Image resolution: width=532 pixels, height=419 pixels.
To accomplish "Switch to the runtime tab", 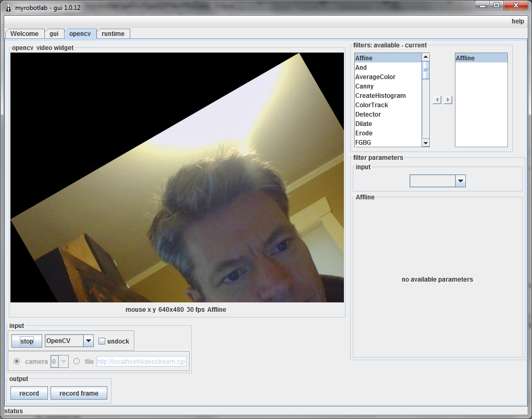I will pyautogui.click(x=113, y=34).
